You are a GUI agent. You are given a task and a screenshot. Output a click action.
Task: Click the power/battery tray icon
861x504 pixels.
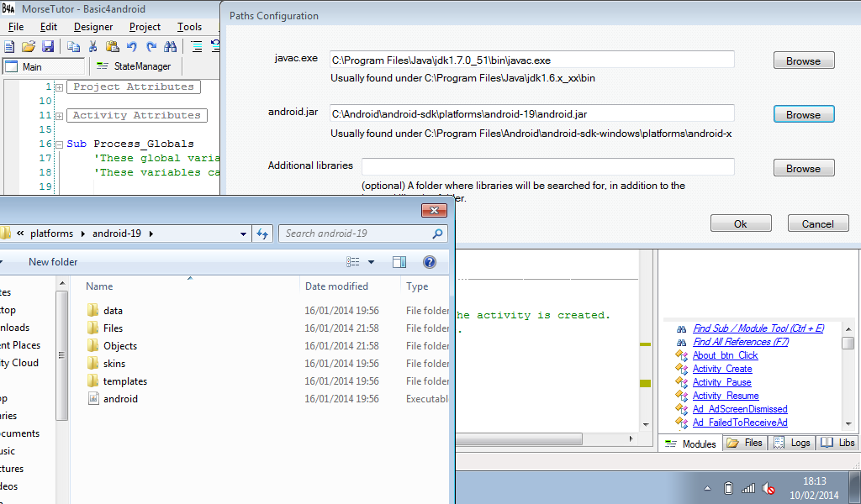728,488
